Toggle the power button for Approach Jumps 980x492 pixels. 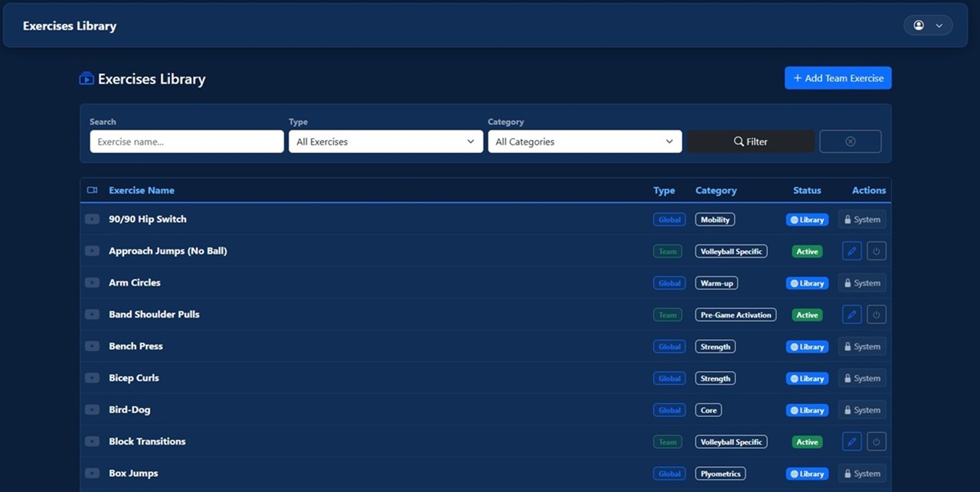coord(876,251)
